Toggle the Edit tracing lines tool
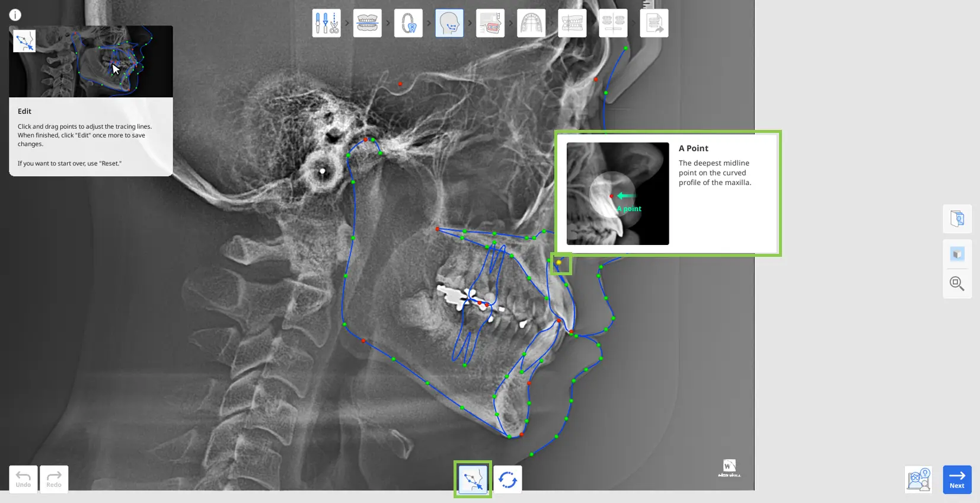The width and height of the screenshot is (980, 503). click(473, 479)
